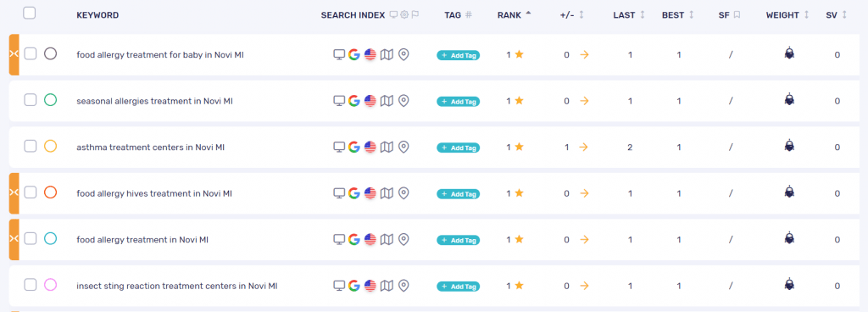Select cyan circle on 'food allergy treatment in Novi MI'
868x312 pixels.
coord(50,239)
